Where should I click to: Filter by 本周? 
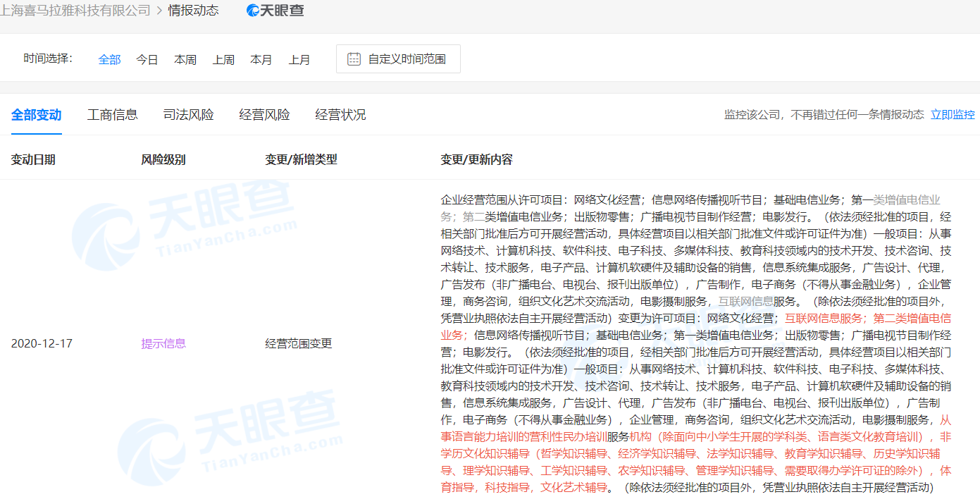click(x=185, y=60)
